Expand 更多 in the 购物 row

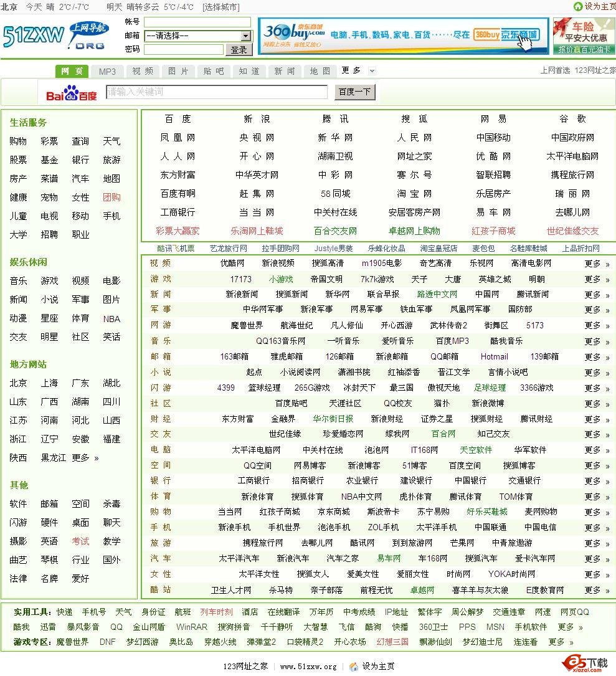[597, 512]
